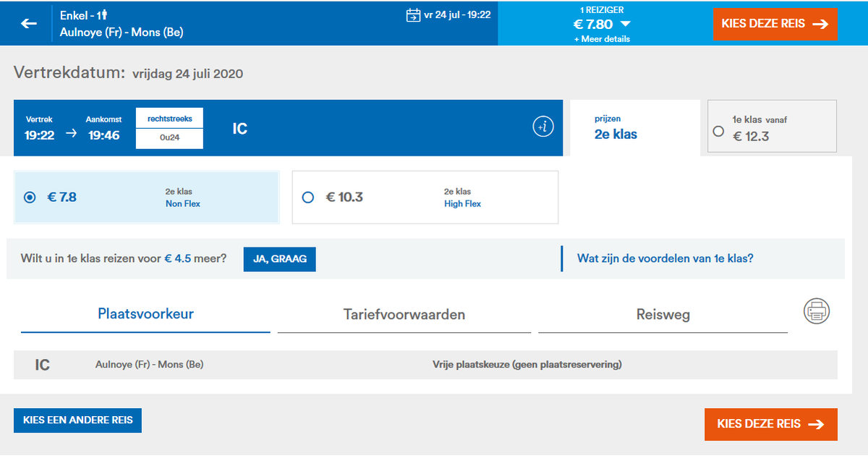868x461 pixels.
Task: Click 'Kies een andere reis' button
Action: tap(78, 420)
